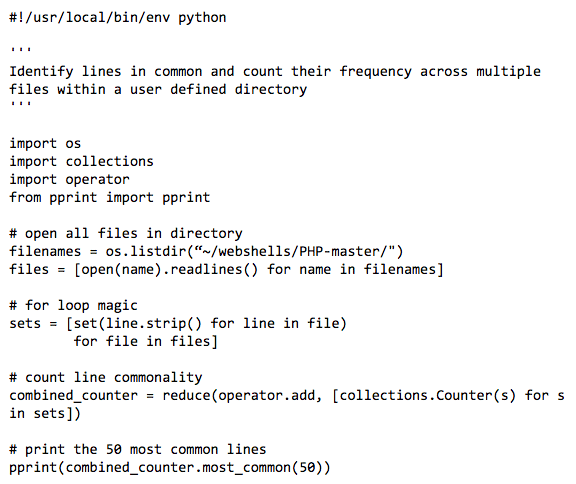This screenshot has width=576, height=484.
Task: Click the 'import collections' line
Action: (x=81, y=161)
